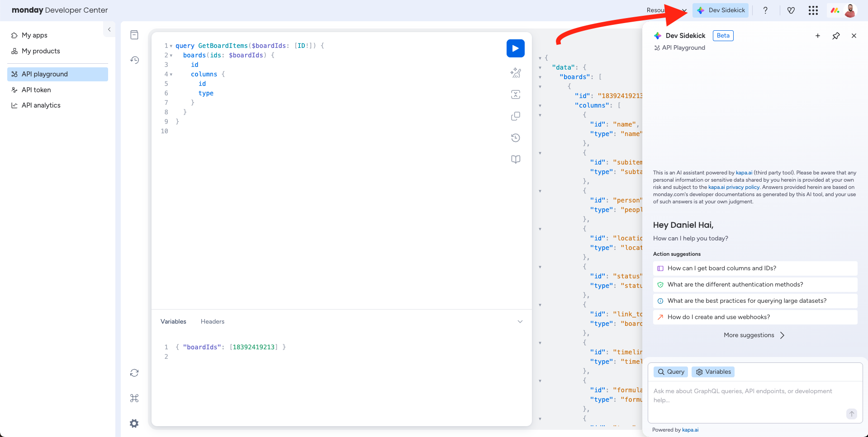Show history from the left toolbar clock icon
The image size is (868, 437).
click(134, 60)
